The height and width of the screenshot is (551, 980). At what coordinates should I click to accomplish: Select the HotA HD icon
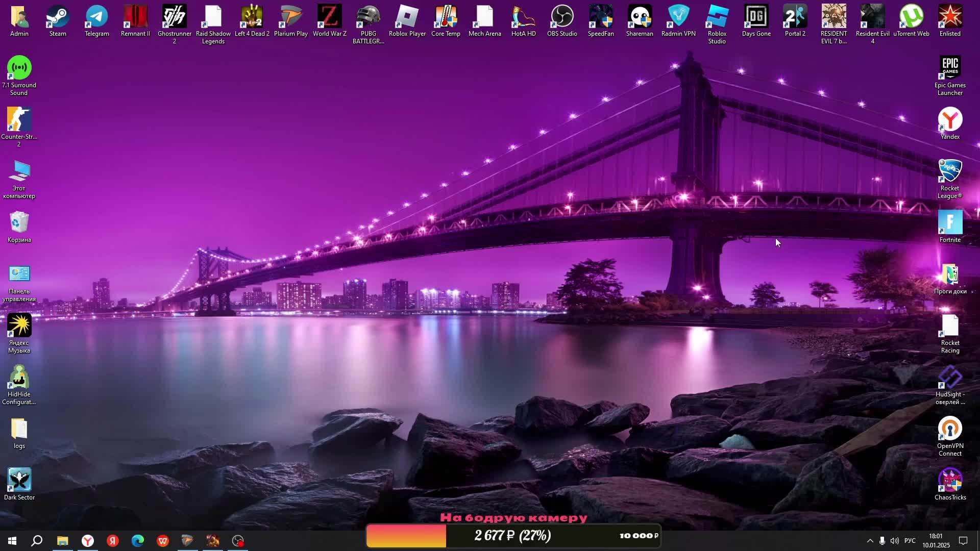tap(524, 20)
